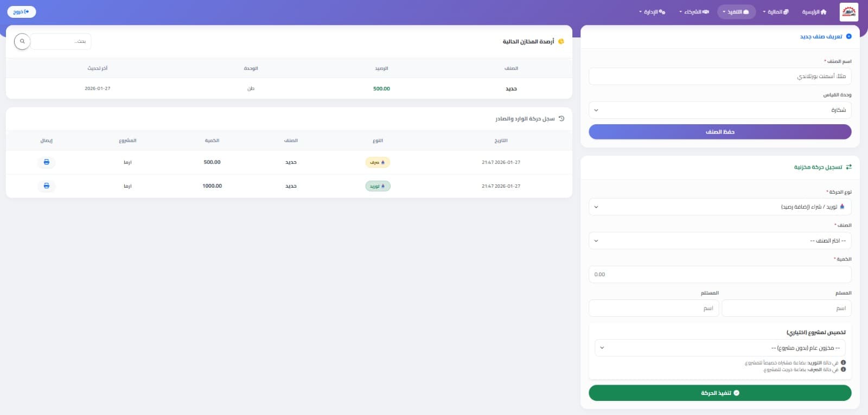Click the company logo in the navbar
The width and height of the screenshot is (868, 415).
(x=848, y=11)
